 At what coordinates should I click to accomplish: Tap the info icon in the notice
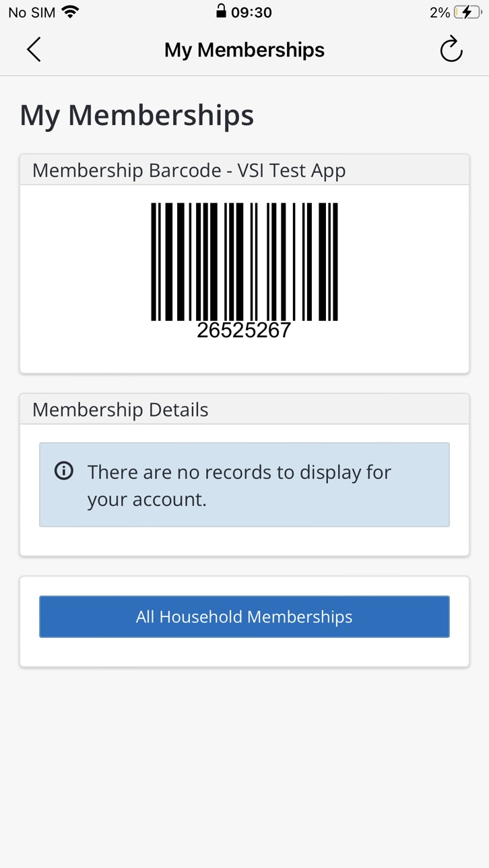click(x=64, y=470)
